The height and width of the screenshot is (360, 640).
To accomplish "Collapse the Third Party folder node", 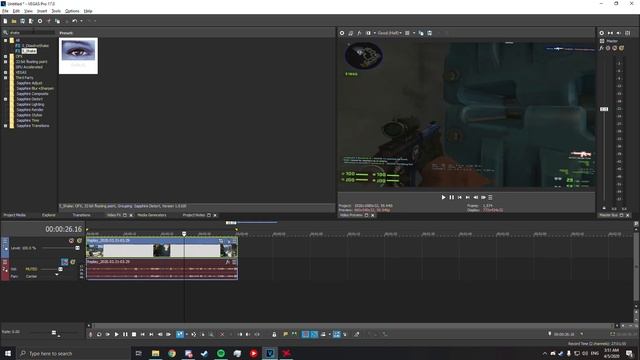I will click(x=5, y=78).
